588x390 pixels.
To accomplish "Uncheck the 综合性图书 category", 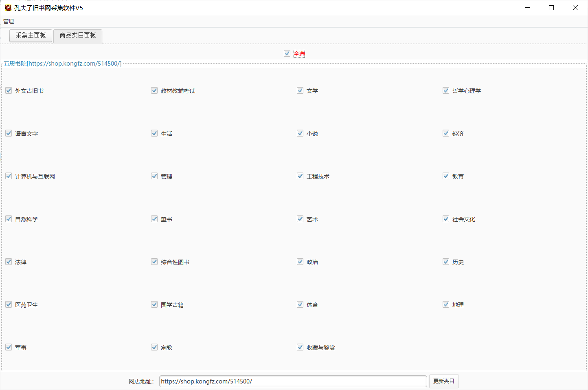I will 154,262.
